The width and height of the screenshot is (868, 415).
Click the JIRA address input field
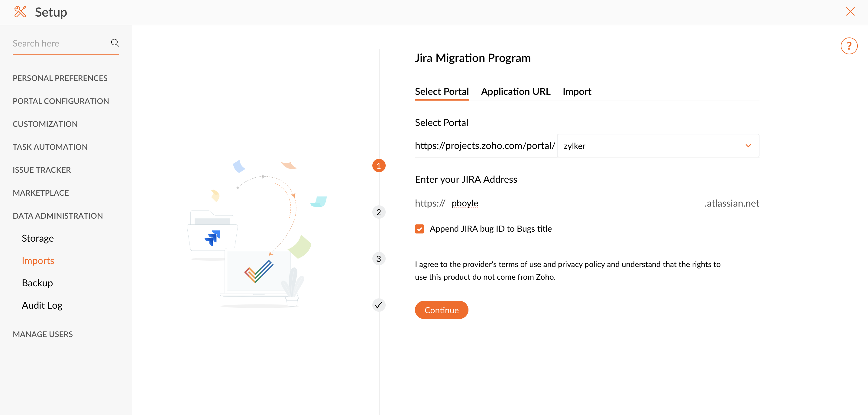(x=573, y=204)
